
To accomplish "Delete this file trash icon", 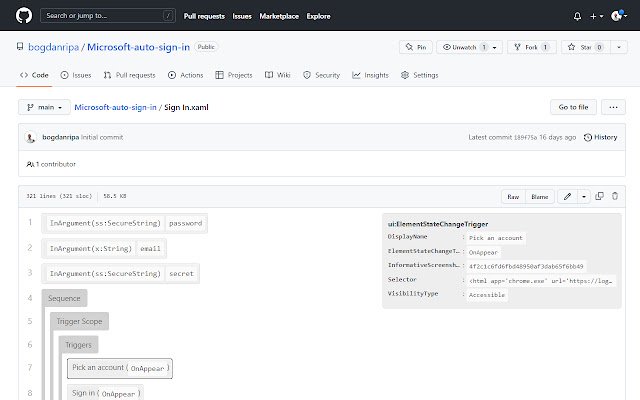I will coord(615,196).
